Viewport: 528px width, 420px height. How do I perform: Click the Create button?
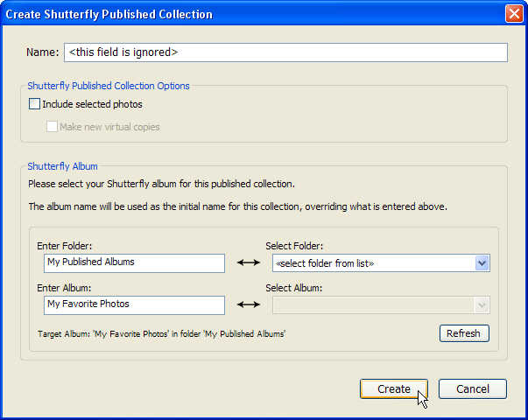point(394,388)
